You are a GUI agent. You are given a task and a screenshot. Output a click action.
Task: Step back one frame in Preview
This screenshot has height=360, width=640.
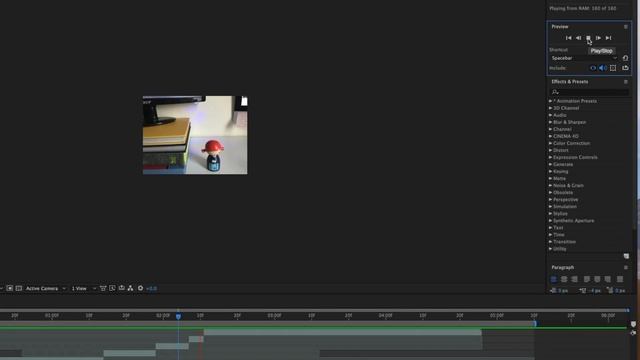coord(578,38)
